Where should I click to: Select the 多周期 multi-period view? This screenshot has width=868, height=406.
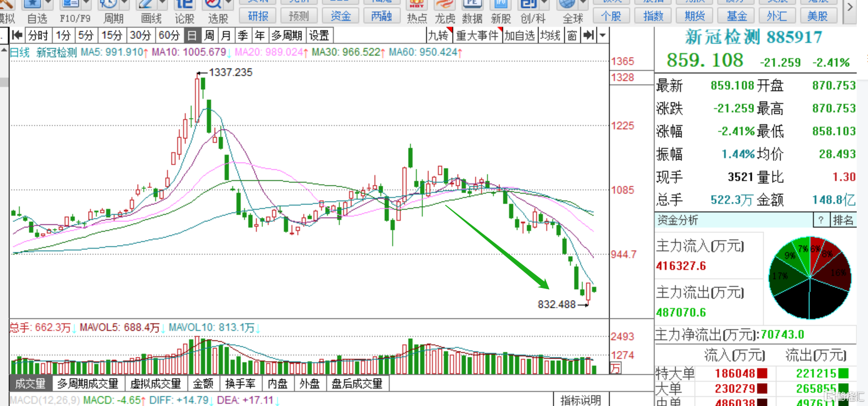click(x=288, y=36)
